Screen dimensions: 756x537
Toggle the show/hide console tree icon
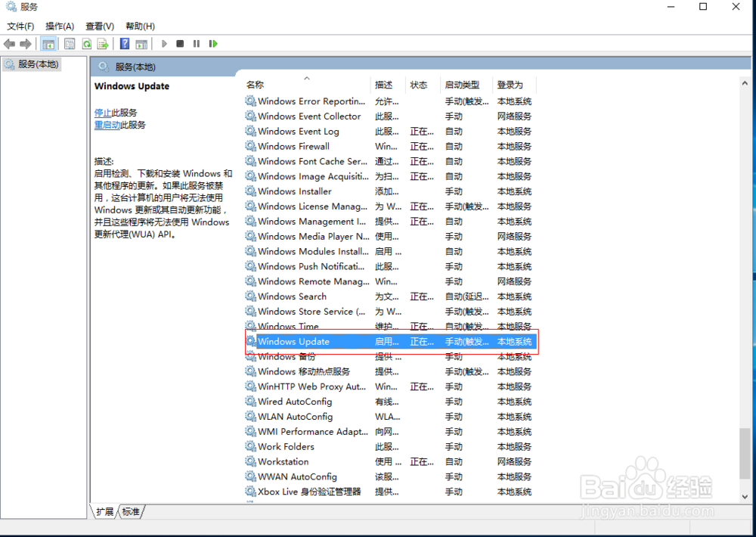point(48,44)
